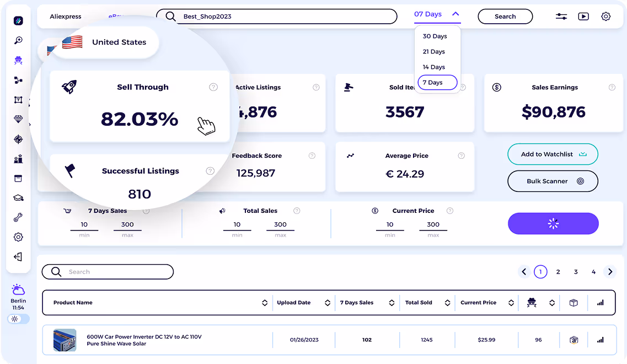This screenshot has width=627, height=364.
Task: Open the diamond icon in sidebar
Action: [18, 119]
